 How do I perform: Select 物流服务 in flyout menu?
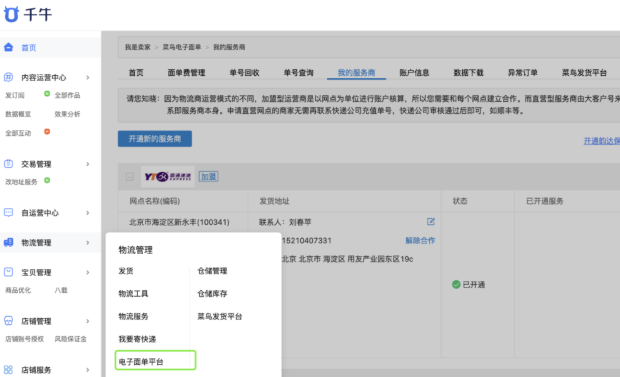point(133,316)
